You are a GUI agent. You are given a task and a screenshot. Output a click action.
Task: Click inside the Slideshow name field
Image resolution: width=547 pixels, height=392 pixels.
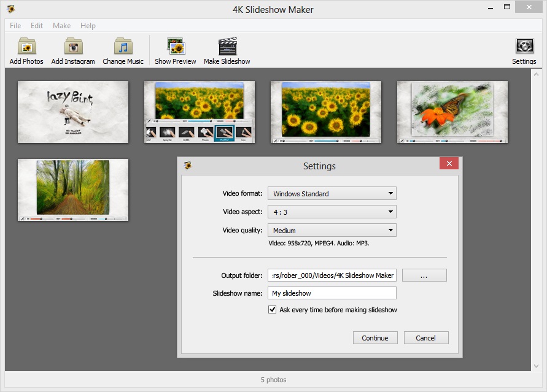coord(332,293)
